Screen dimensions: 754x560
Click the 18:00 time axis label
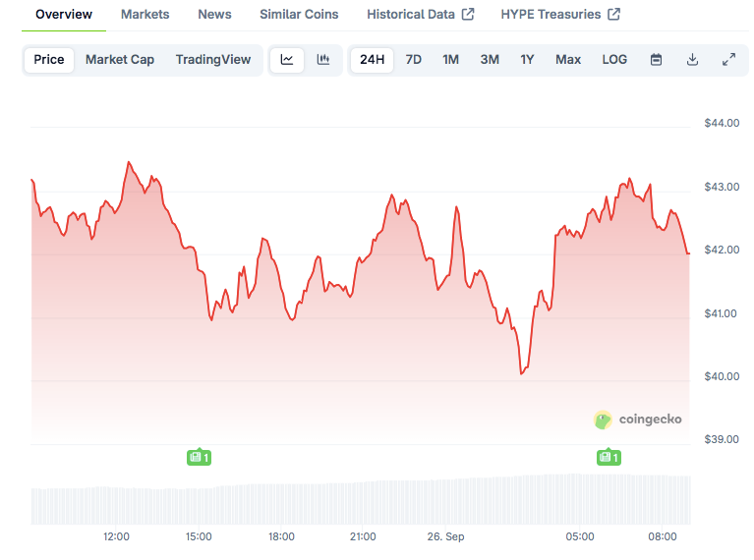coord(281,536)
